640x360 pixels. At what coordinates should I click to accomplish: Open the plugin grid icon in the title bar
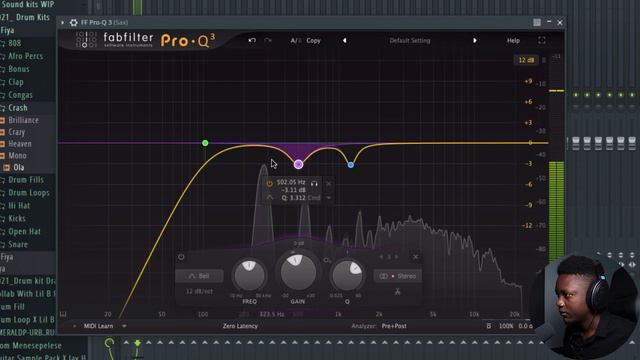537,22
